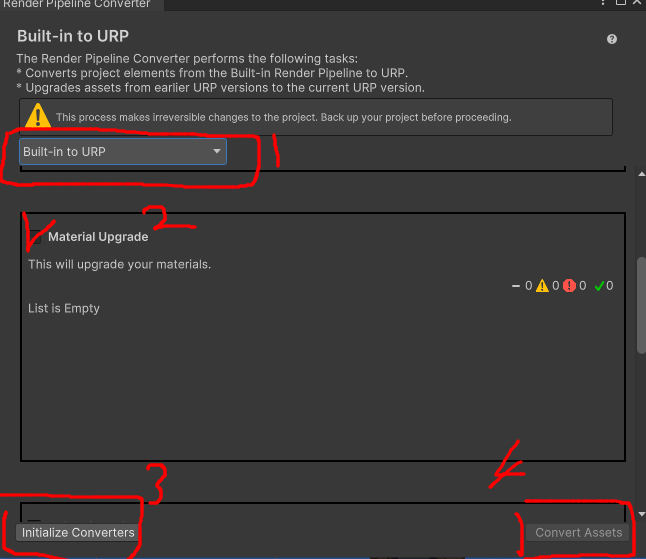Viewport: 646px width, 559px height.
Task: Click the red error count icon
Action: tap(569, 285)
